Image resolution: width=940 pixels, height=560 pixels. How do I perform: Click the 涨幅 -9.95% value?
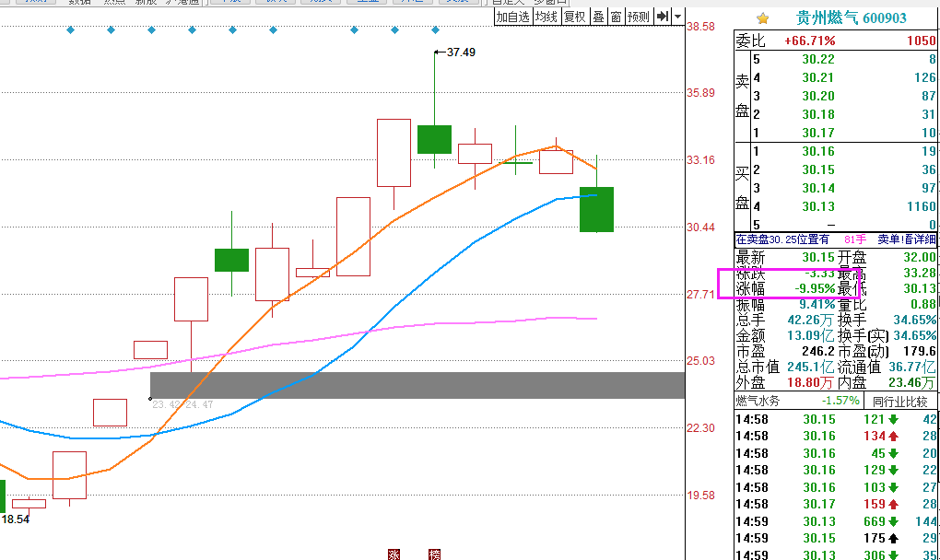pyautogui.click(x=816, y=288)
